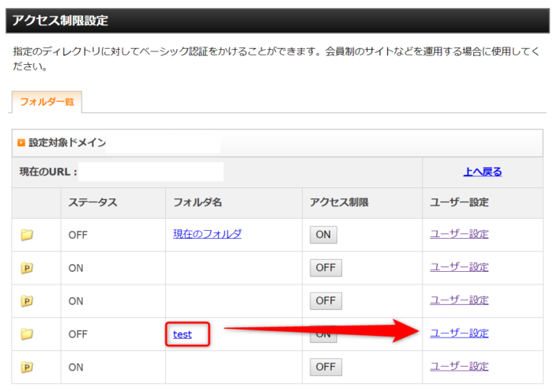Open ユーザー設定 for the test folder
Screen dimensions: 553x392
coord(459,334)
